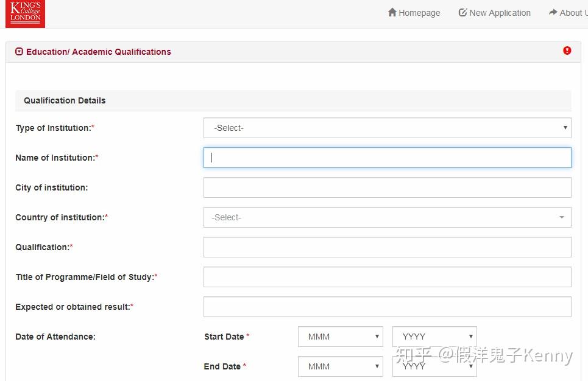Viewport: 588px width, 381px height.
Task: Open the About Us menu link
Action: pyautogui.click(x=568, y=13)
